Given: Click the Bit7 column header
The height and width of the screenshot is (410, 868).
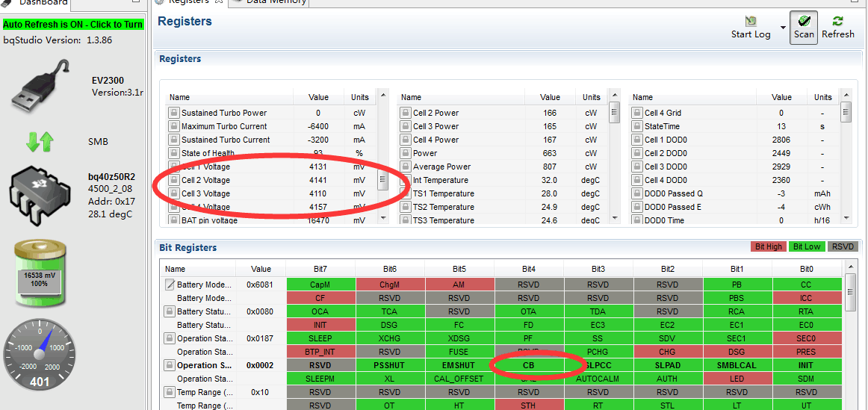Looking at the screenshot, I should (320, 270).
